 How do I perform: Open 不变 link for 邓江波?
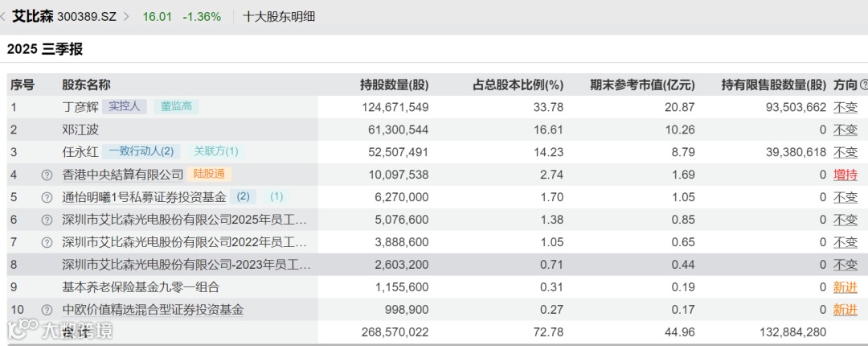[x=845, y=130]
